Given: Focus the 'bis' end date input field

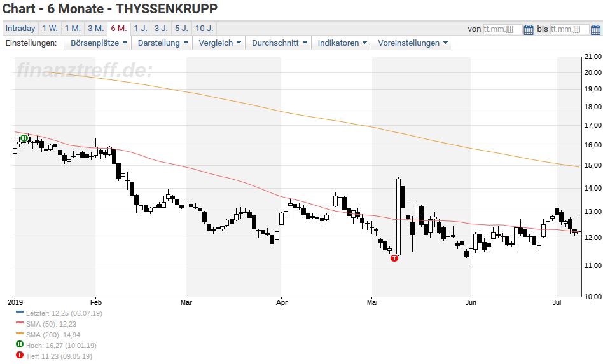Looking at the screenshot, I should tap(569, 29).
